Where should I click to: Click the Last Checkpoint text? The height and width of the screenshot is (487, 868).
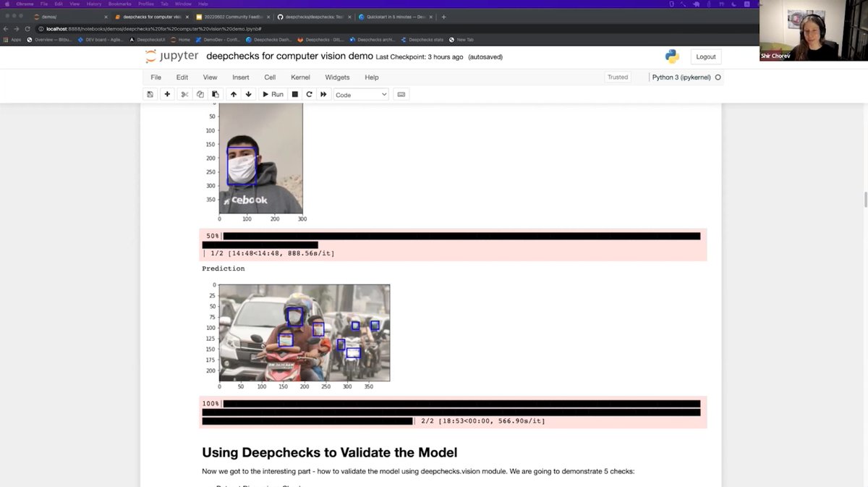click(x=420, y=57)
